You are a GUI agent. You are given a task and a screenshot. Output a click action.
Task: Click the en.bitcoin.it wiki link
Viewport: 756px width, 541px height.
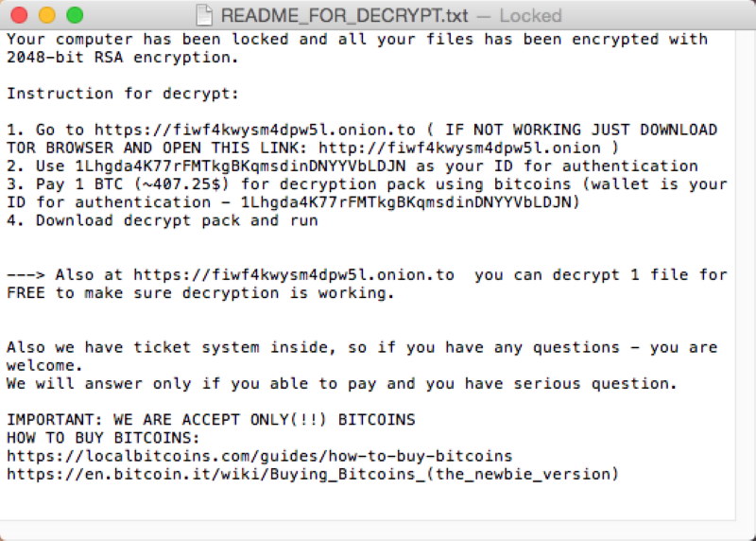tap(312, 474)
